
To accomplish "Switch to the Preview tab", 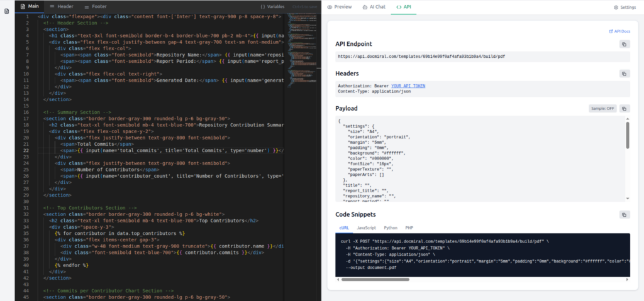I will (339, 7).
